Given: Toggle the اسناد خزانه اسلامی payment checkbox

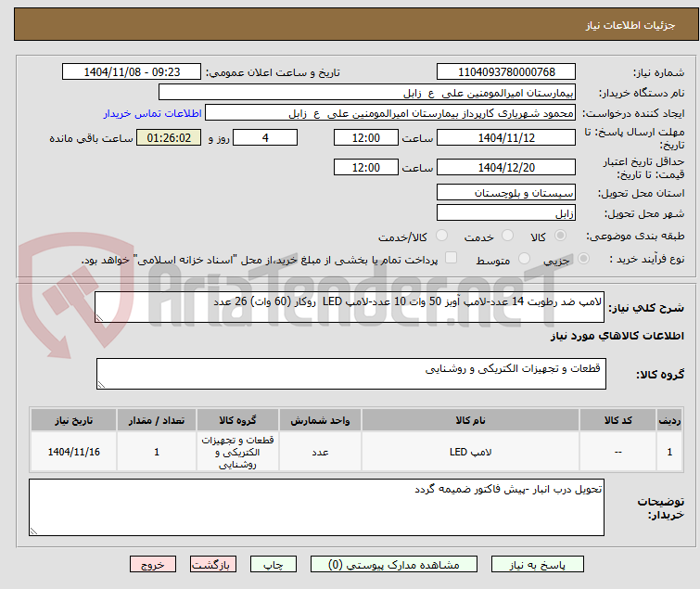Looking at the screenshot, I should pos(451,258).
